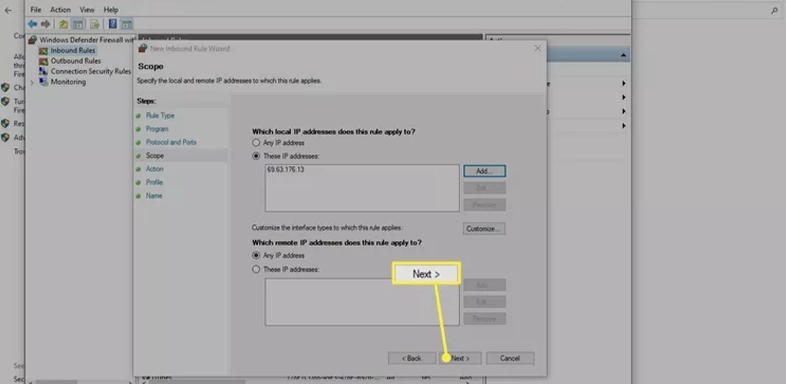Open the Action menu
Screen dimensions: 786x384
tap(60, 10)
